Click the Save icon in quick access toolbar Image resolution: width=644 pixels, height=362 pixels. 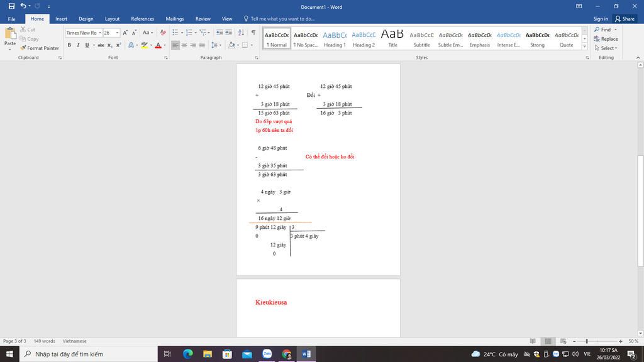[11, 6]
